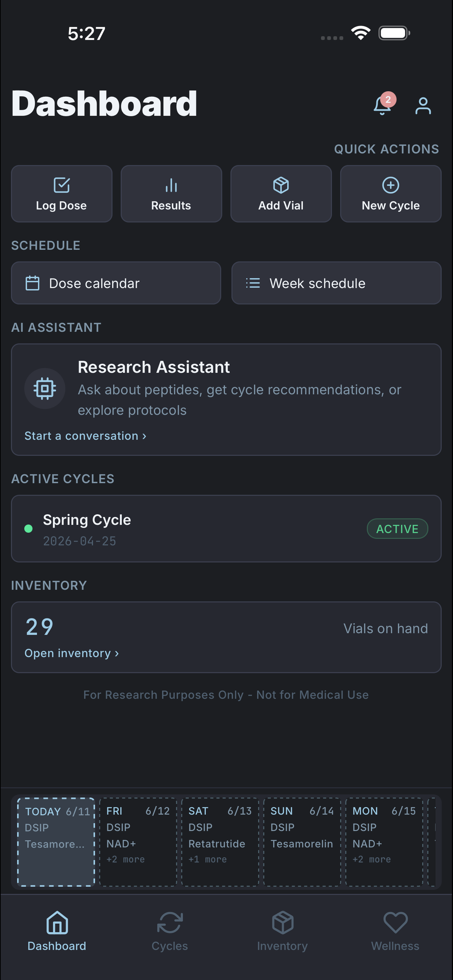453x980 pixels.
Task: Click the ACTIVE status badge
Action: click(398, 529)
